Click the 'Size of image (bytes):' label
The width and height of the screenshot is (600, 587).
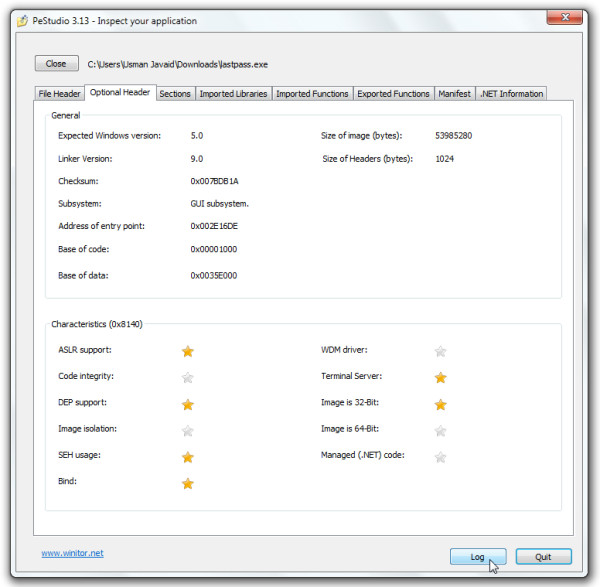pyautogui.click(x=362, y=135)
